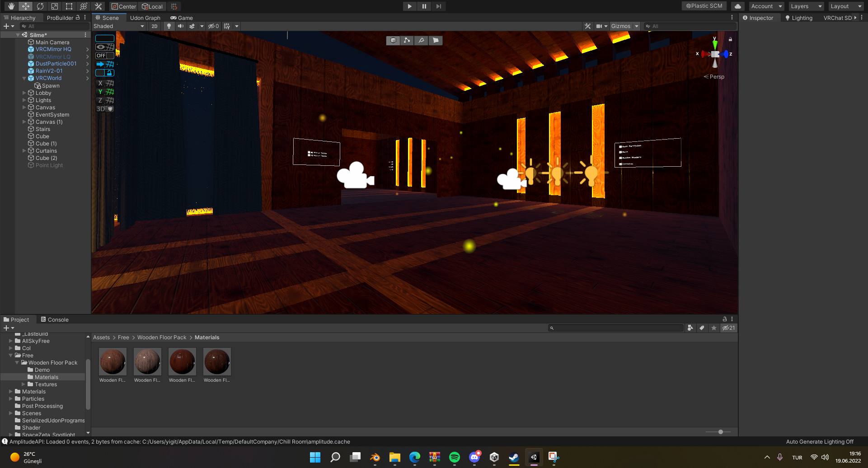Select the Rotate tool
This screenshot has width=868, height=468.
pos(40,6)
